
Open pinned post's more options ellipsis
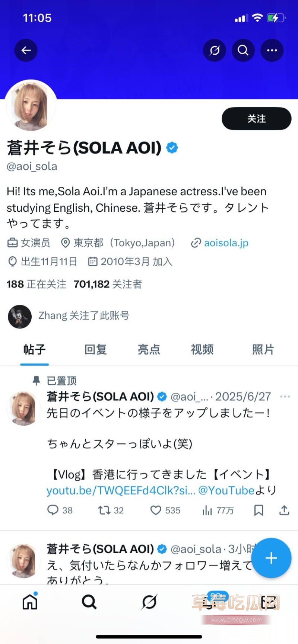click(x=285, y=397)
